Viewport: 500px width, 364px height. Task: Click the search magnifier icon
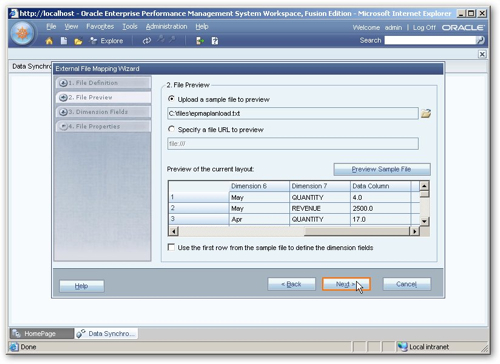pos(480,41)
